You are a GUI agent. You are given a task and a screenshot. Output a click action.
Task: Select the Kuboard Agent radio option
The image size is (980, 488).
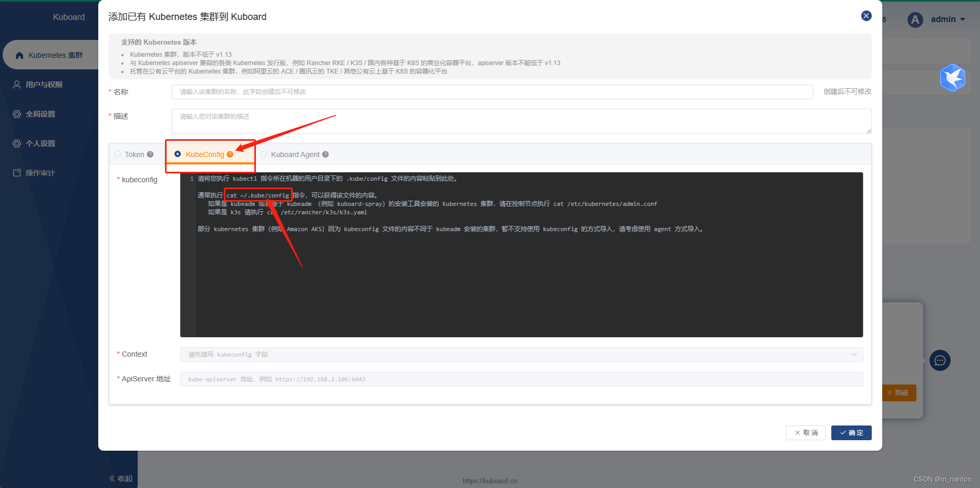click(x=264, y=154)
